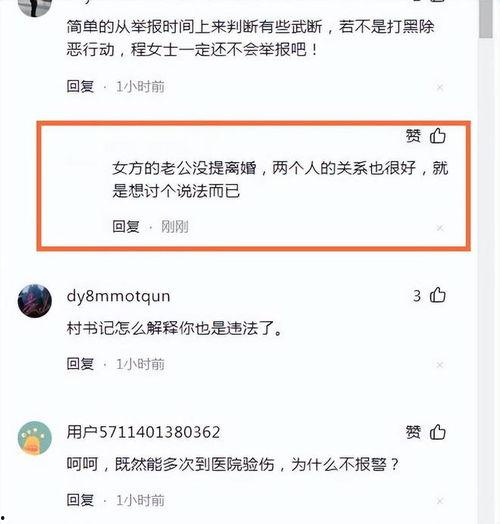Open username 用户5711401380362
Image resolution: width=500 pixels, height=524 pixels.
click(x=143, y=432)
